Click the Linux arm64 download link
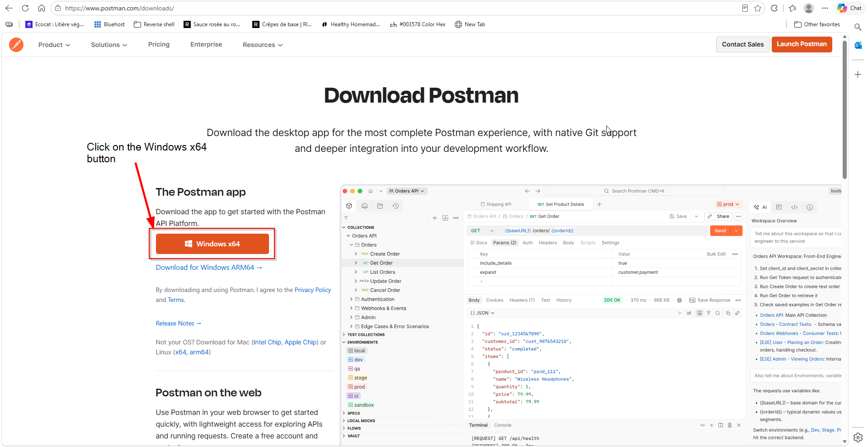This screenshot has width=868, height=447. (x=199, y=352)
